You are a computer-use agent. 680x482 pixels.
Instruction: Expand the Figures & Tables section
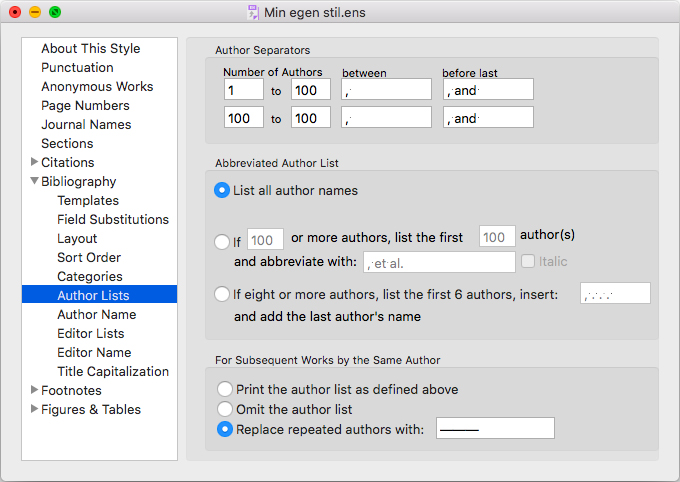[x=34, y=409]
